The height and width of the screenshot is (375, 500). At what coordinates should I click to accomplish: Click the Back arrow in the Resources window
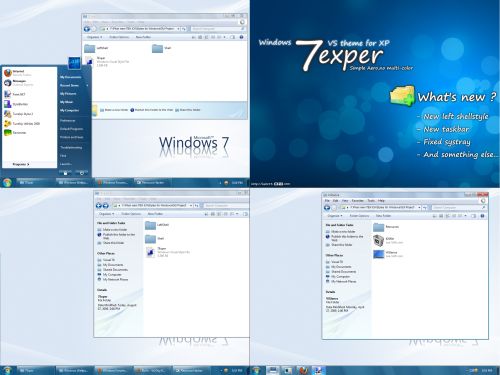click(327, 208)
